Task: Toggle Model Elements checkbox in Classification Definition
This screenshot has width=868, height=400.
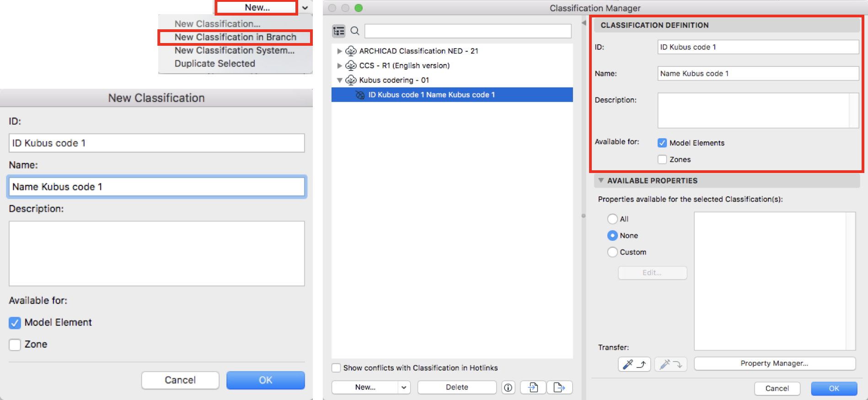Action: pos(662,143)
